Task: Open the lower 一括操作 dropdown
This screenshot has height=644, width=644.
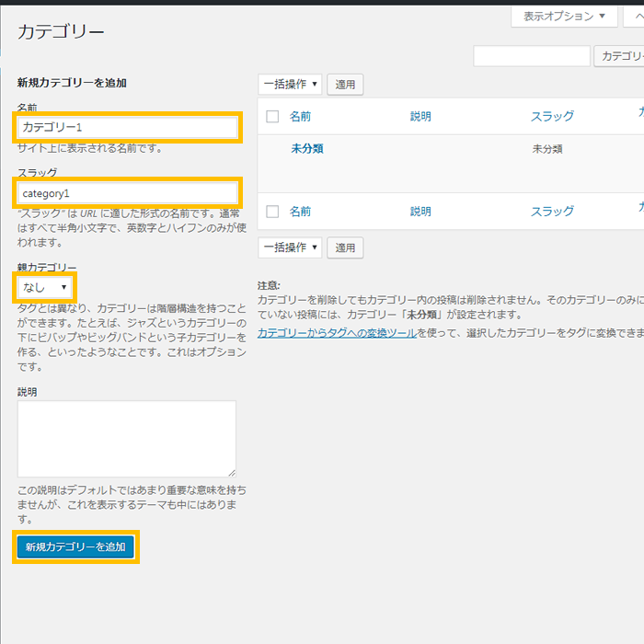Action: pos(290,247)
